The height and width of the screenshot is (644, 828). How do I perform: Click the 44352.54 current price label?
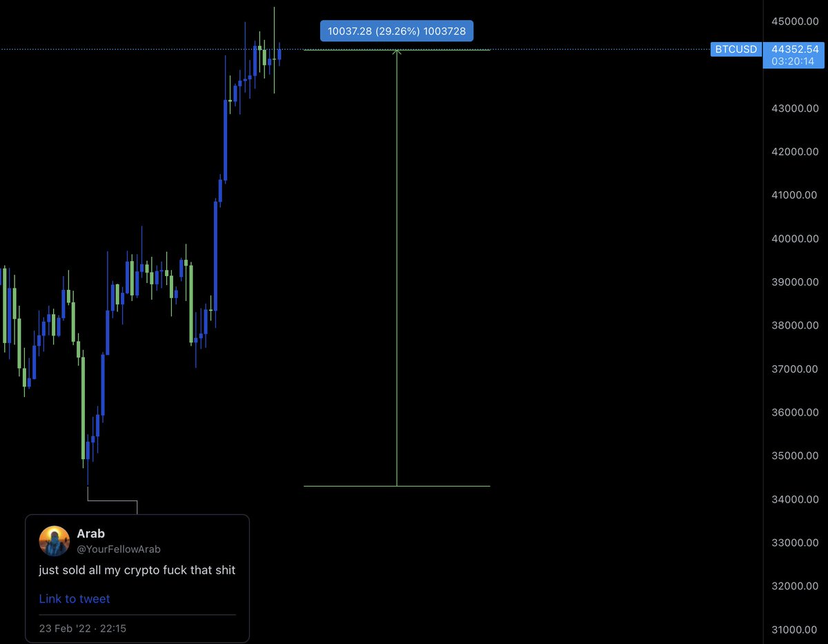coord(795,49)
